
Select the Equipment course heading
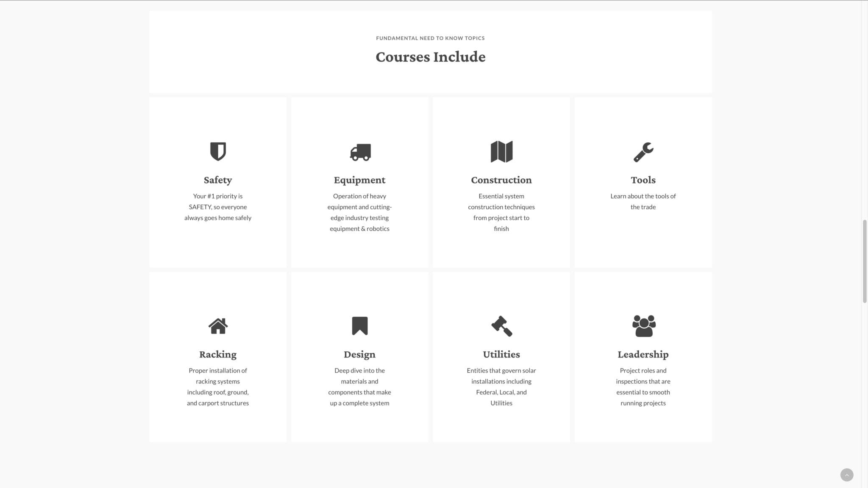click(359, 180)
